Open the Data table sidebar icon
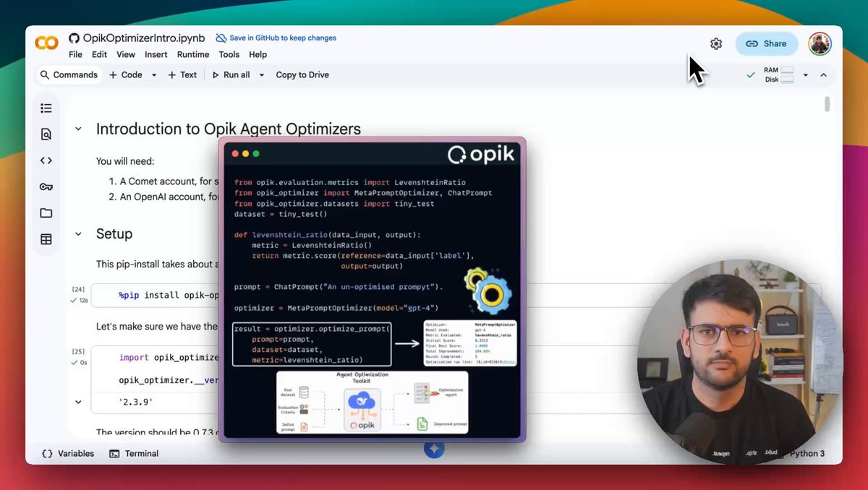 pos(46,239)
